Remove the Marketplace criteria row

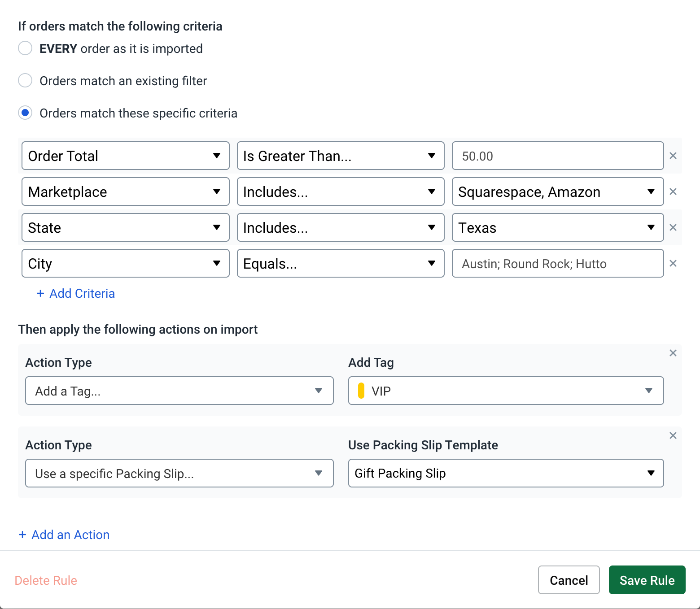tap(673, 191)
